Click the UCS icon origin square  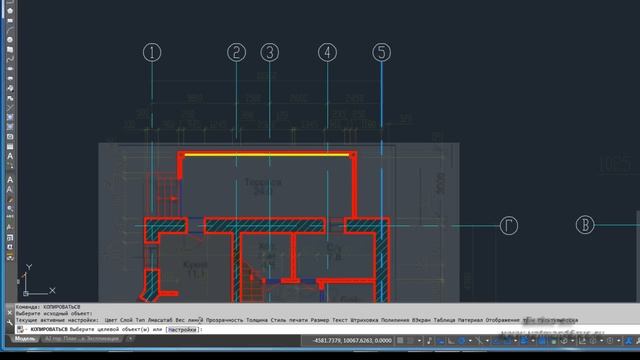(x=26, y=293)
